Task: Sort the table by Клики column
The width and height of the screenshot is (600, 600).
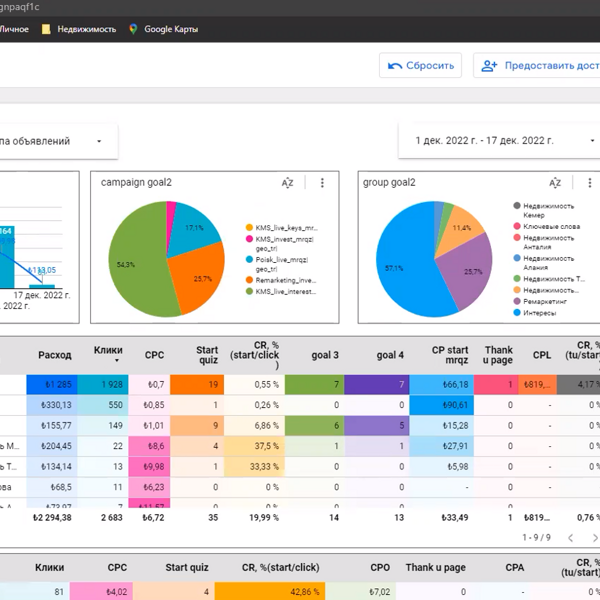Action: [x=108, y=354]
